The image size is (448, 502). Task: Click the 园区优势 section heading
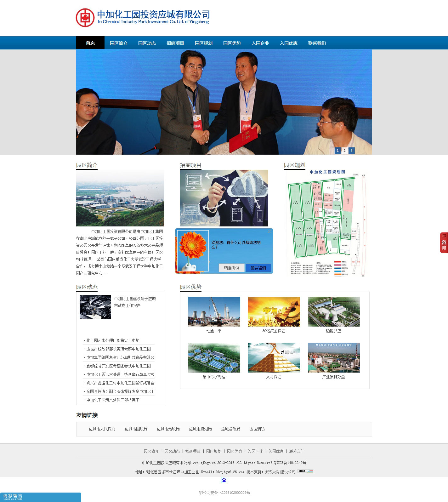tap(191, 287)
